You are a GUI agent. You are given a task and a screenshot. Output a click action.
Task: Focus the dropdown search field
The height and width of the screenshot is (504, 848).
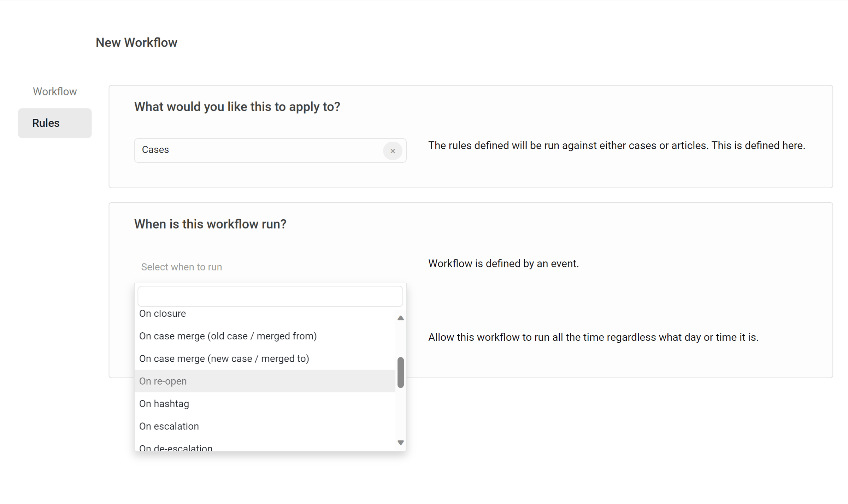[270, 296]
